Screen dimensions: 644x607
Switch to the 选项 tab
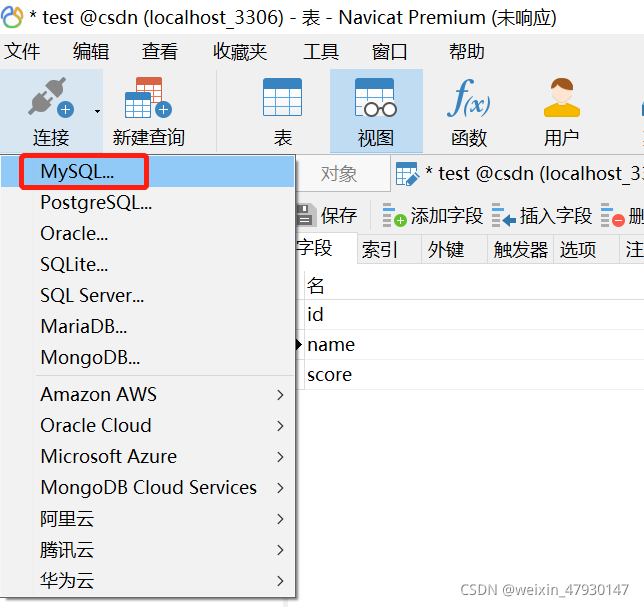coord(586,249)
